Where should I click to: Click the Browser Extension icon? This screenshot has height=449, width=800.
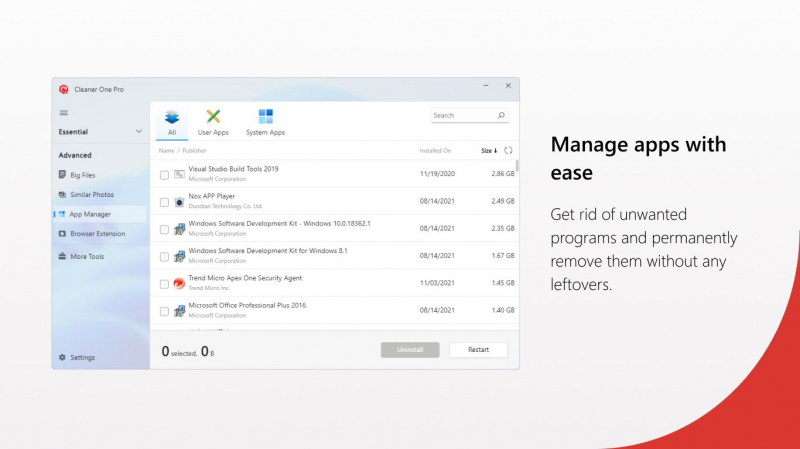click(62, 234)
